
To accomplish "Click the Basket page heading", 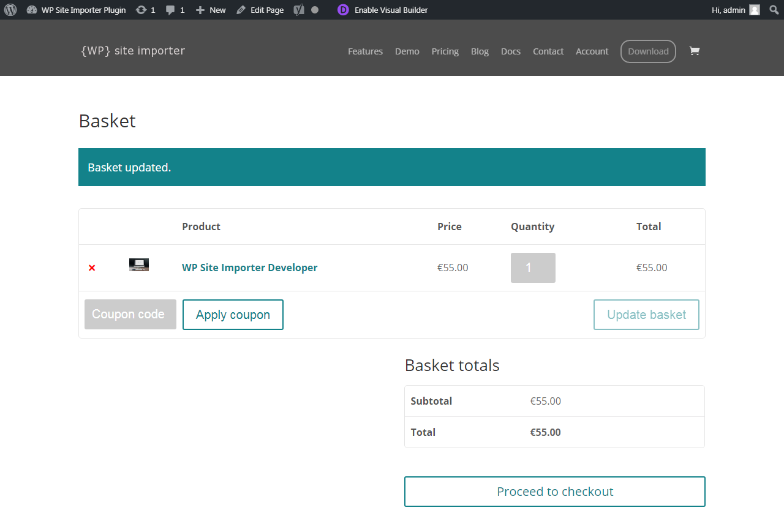I will [x=107, y=121].
